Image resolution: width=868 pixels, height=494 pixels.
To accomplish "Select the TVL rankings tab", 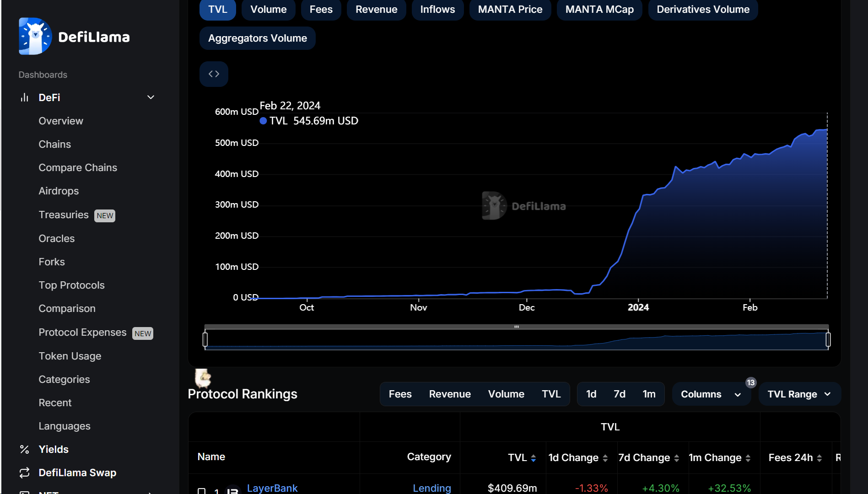I will click(x=551, y=394).
